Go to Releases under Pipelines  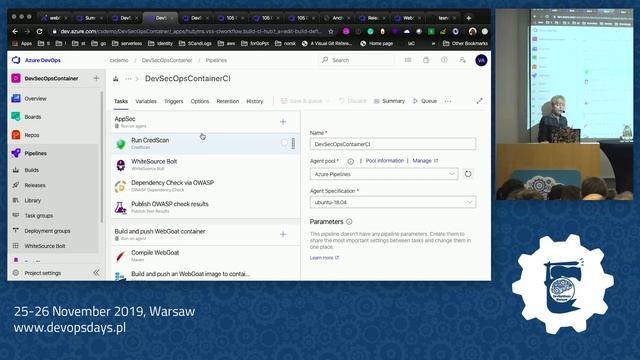click(x=35, y=185)
